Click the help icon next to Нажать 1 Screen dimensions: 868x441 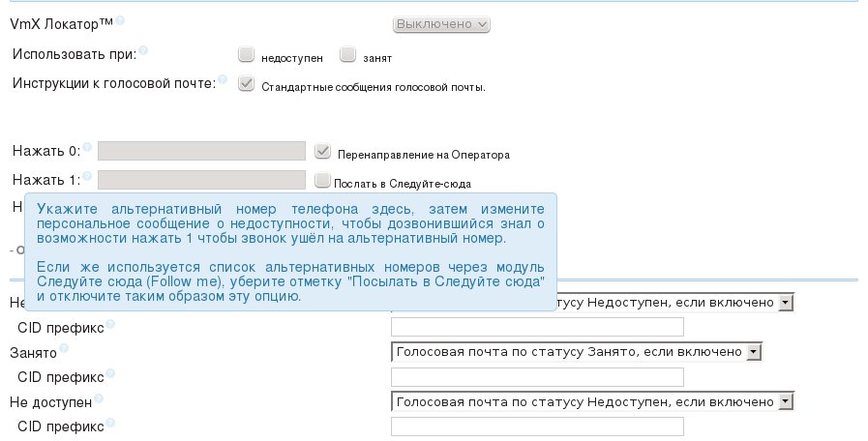tap(87, 176)
